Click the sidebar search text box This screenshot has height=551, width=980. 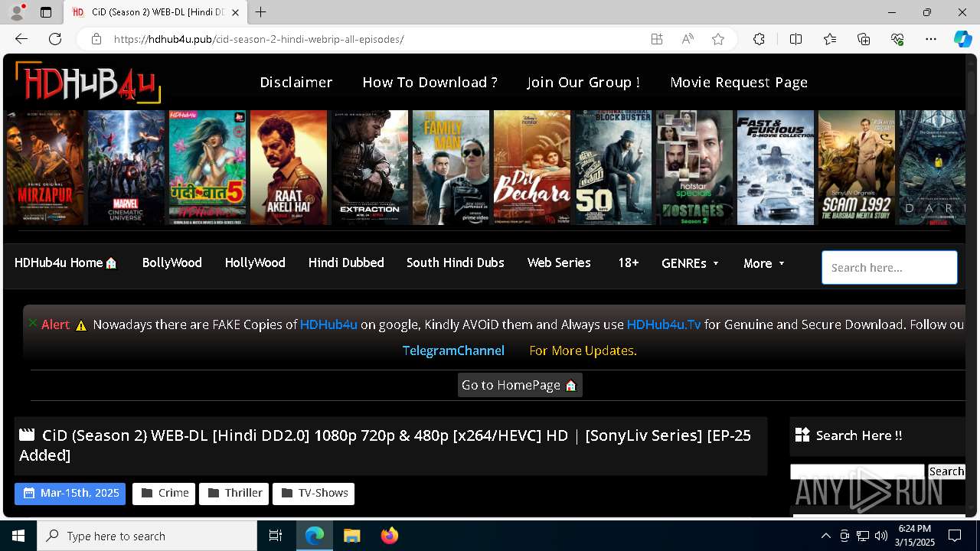point(857,471)
